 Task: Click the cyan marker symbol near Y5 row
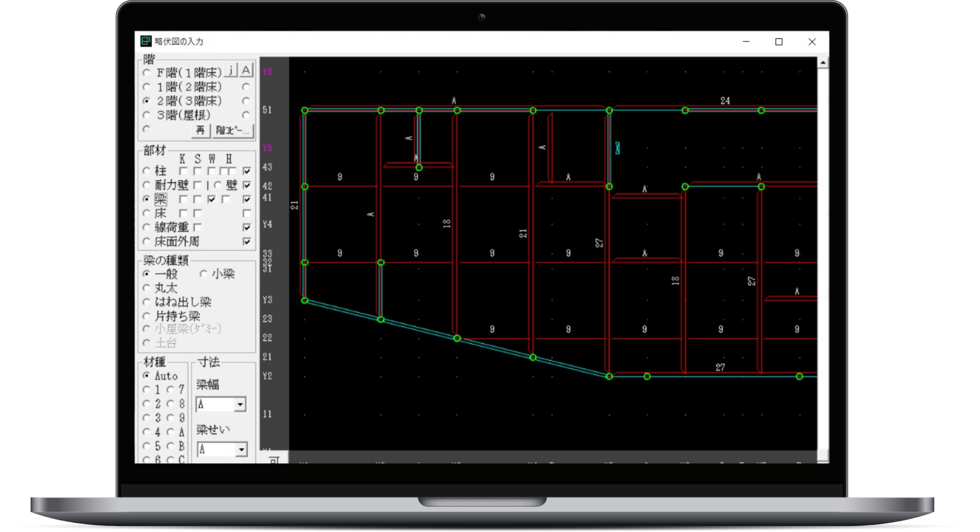617,148
